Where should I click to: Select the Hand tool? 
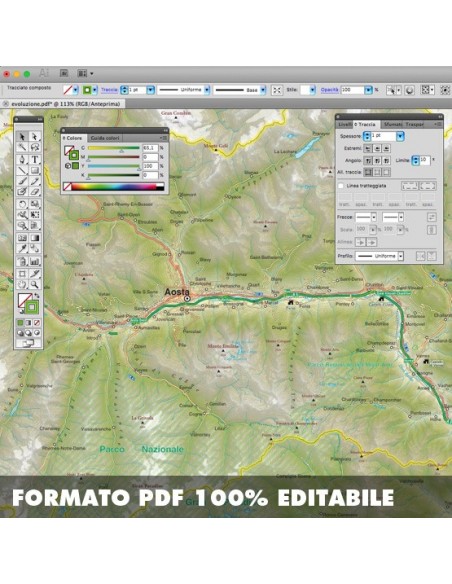22,285
